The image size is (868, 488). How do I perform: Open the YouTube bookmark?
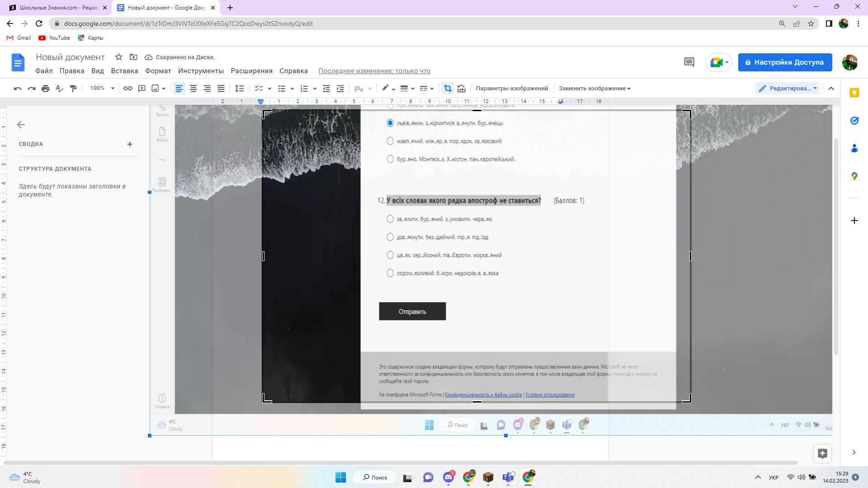pyautogui.click(x=54, y=38)
